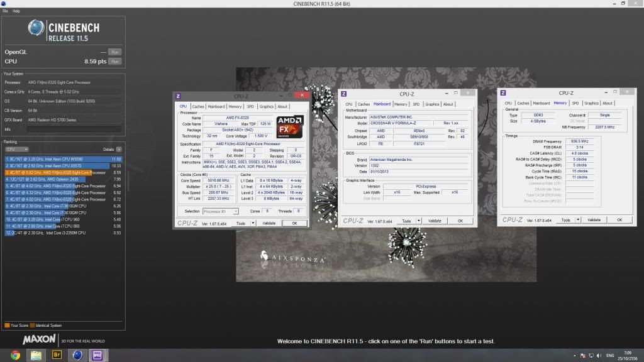Click the Cinebench icon in the title bar
Image resolution: width=644 pixels, height=362 pixels.
click(4, 4)
